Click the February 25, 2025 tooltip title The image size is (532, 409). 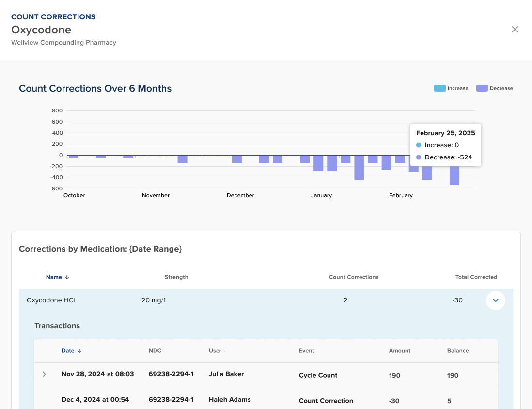[445, 133]
